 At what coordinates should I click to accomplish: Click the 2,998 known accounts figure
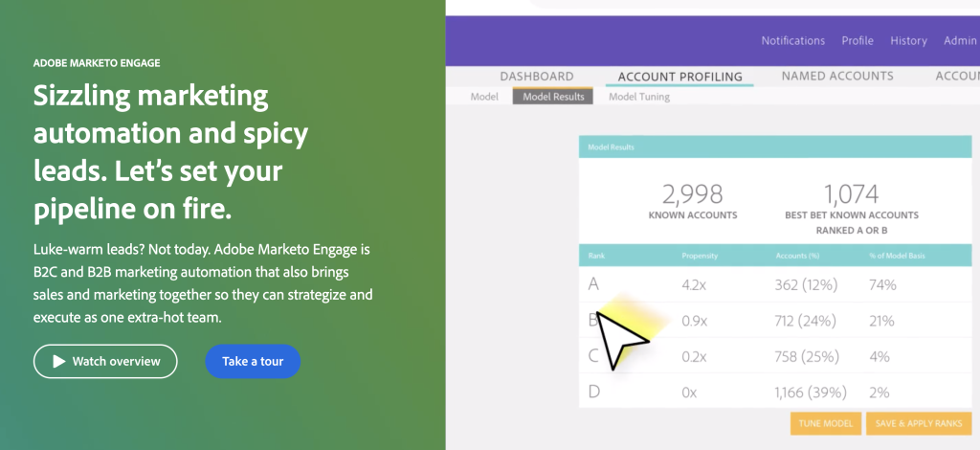[x=693, y=194]
